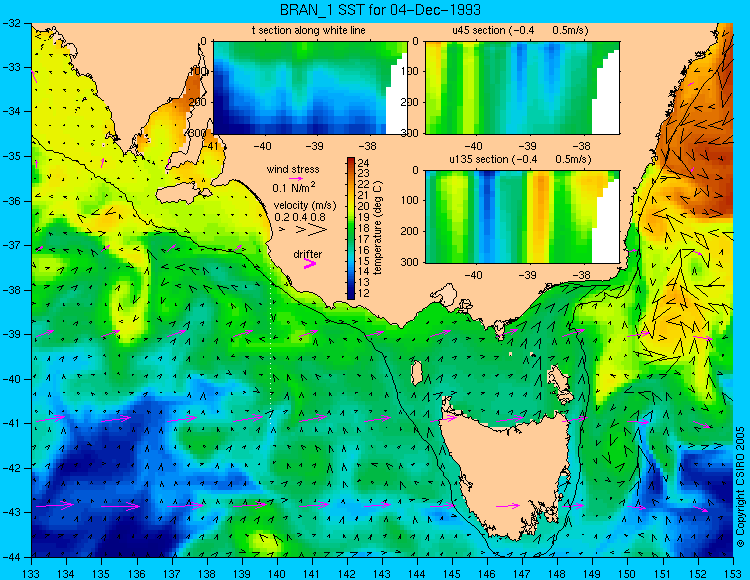The height and width of the screenshot is (580, 750).
Task: Click latitude tick label -44 on left axis
Action: 11,557
